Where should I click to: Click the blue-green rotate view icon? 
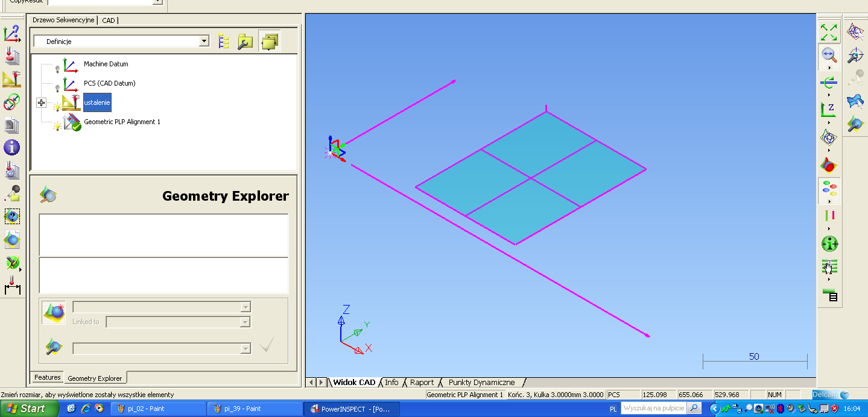point(829,83)
